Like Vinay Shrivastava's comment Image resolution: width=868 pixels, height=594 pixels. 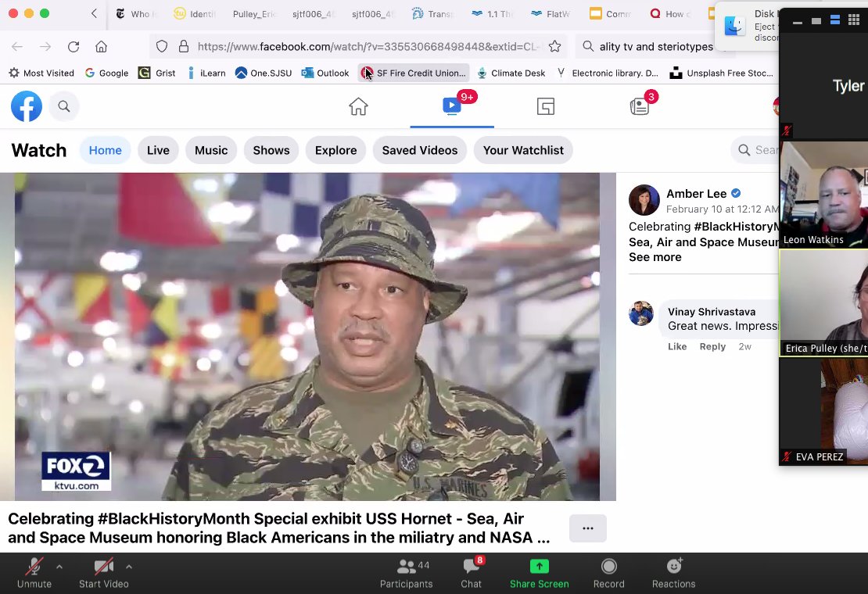point(677,347)
